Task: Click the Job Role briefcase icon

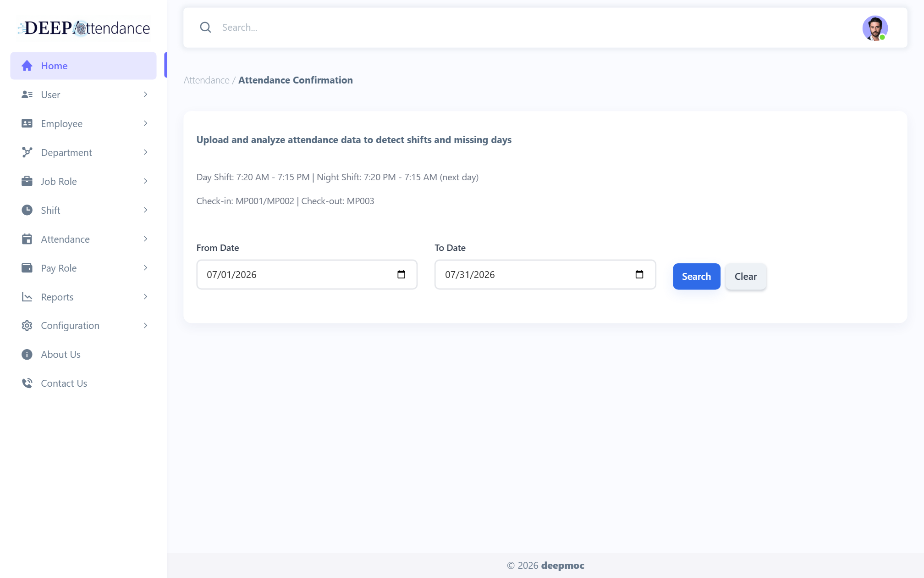Action: [x=27, y=181]
